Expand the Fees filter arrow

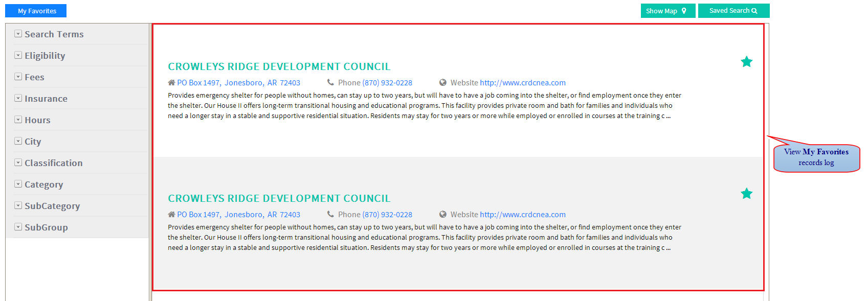click(x=18, y=77)
